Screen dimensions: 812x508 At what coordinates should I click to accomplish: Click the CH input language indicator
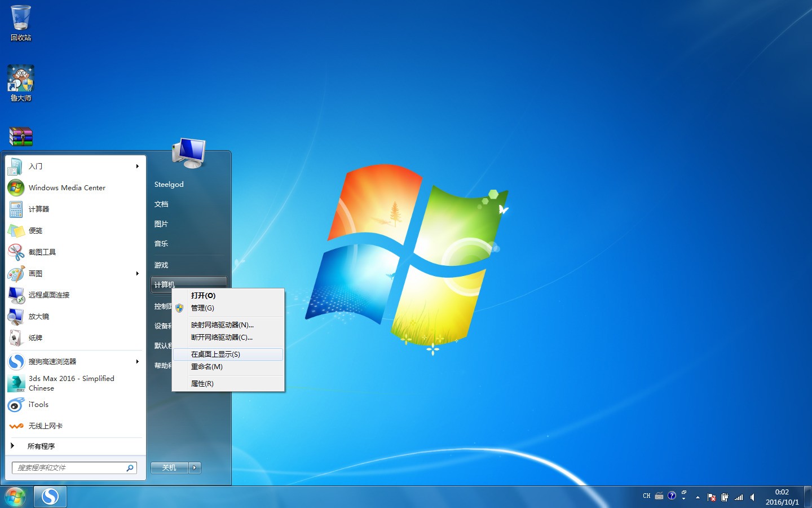[646, 496]
